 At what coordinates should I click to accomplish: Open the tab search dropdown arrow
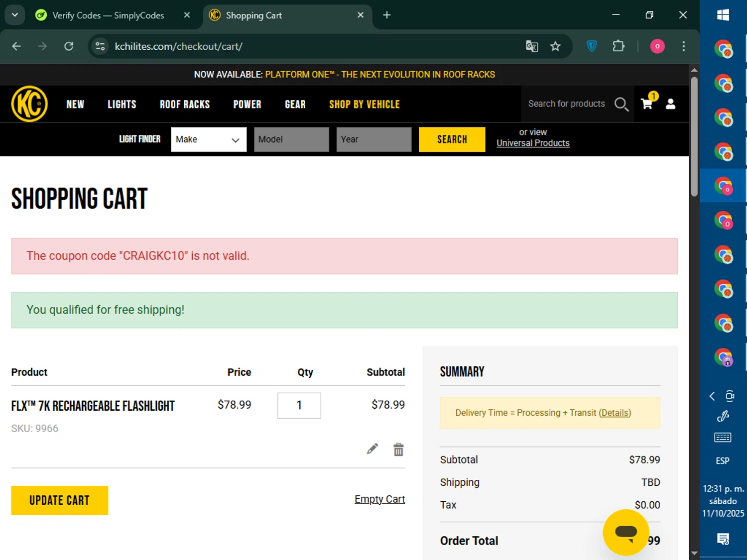click(15, 15)
